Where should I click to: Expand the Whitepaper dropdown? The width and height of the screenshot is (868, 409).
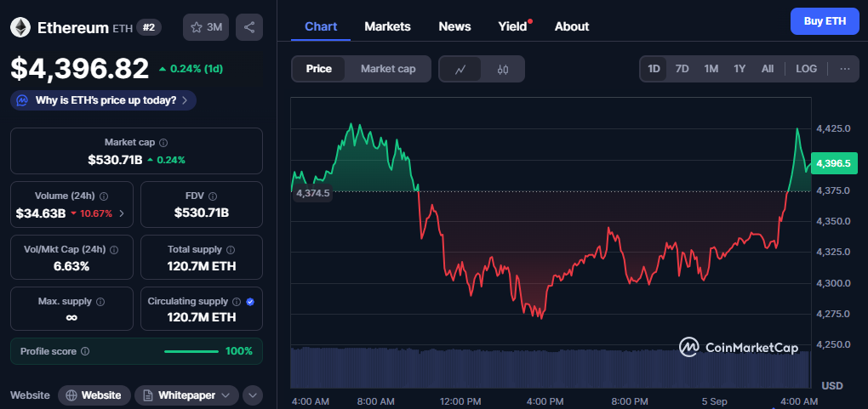186,395
